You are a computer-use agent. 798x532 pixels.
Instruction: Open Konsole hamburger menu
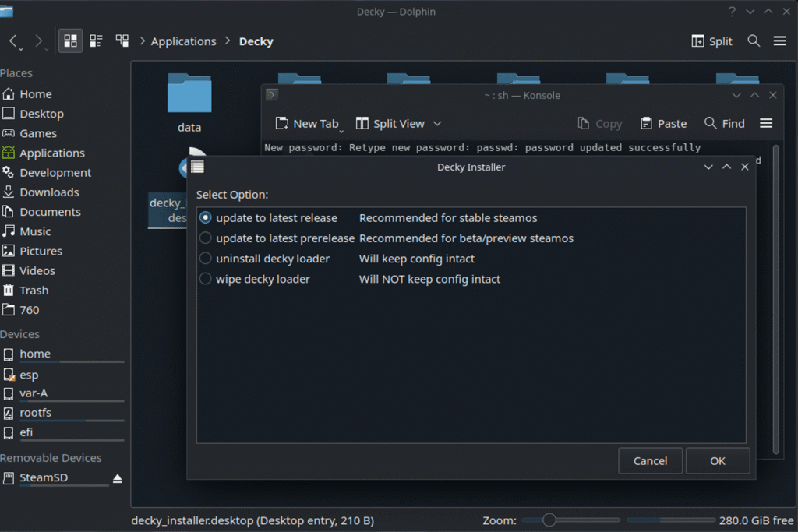[766, 123]
